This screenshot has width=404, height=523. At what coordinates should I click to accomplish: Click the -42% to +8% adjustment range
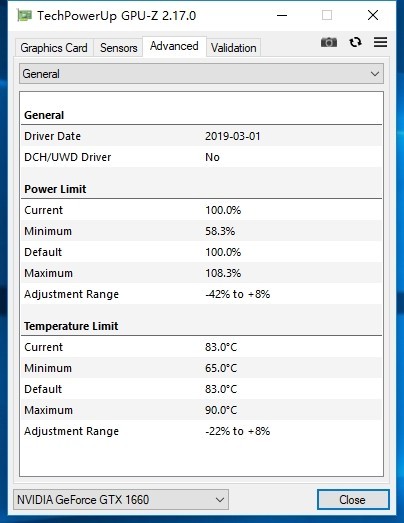pyautogui.click(x=238, y=294)
